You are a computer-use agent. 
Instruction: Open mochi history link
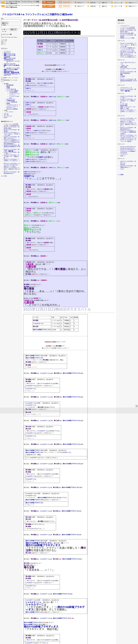(122, 169)
